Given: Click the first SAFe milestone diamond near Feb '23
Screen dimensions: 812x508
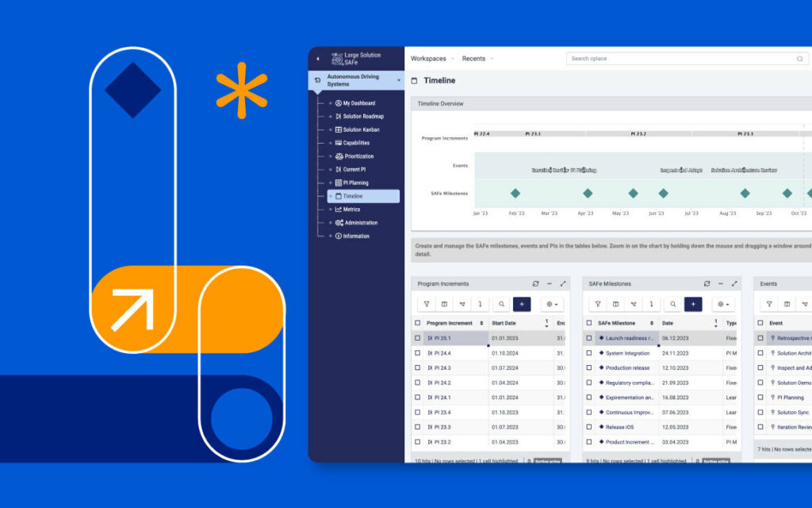Looking at the screenshot, I should 515,193.
